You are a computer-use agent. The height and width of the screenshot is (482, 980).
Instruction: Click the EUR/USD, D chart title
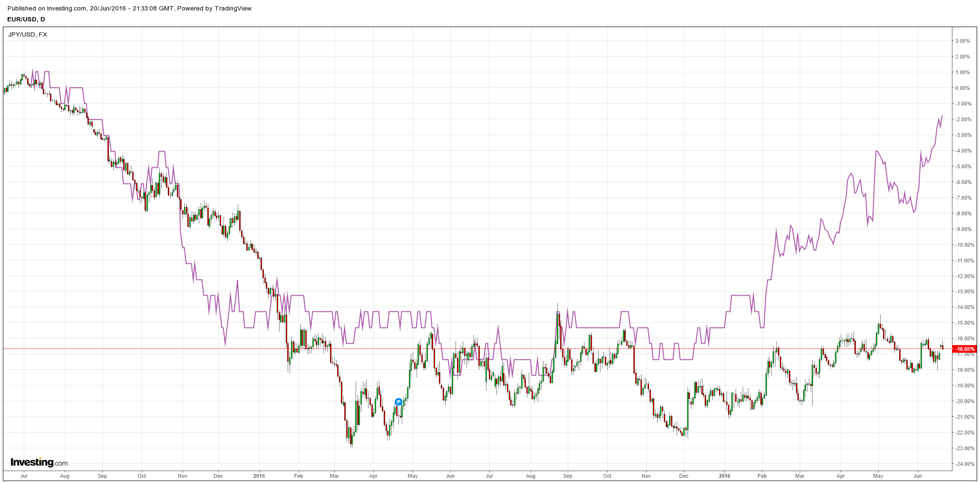tap(26, 19)
